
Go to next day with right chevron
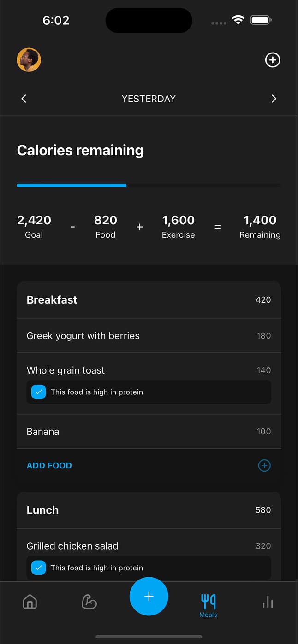[274, 99]
